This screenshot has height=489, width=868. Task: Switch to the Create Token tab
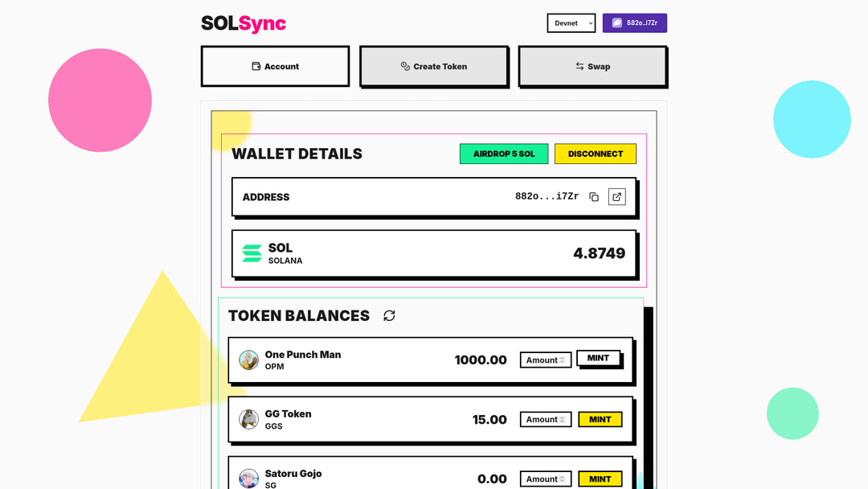434,66
